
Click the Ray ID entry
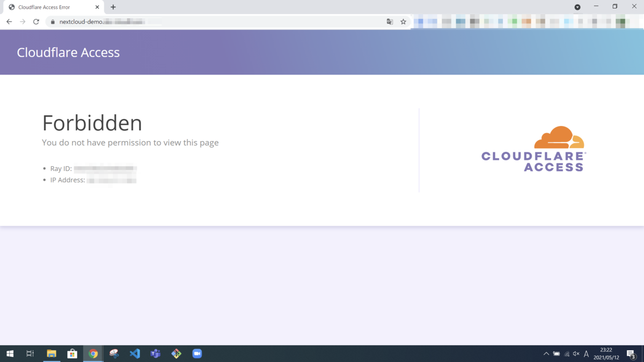point(93,168)
